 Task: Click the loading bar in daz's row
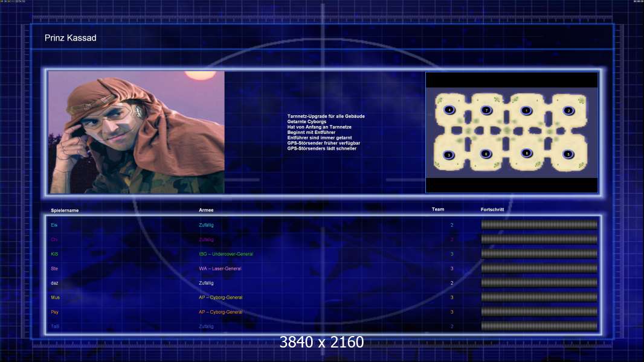coord(539,283)
